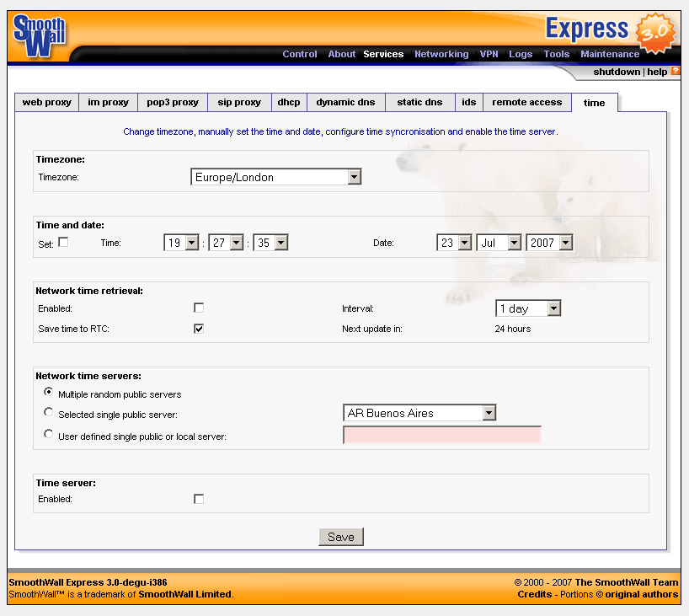Open the Logs menu
Screen dimensions: 689x616
(521, 54)
